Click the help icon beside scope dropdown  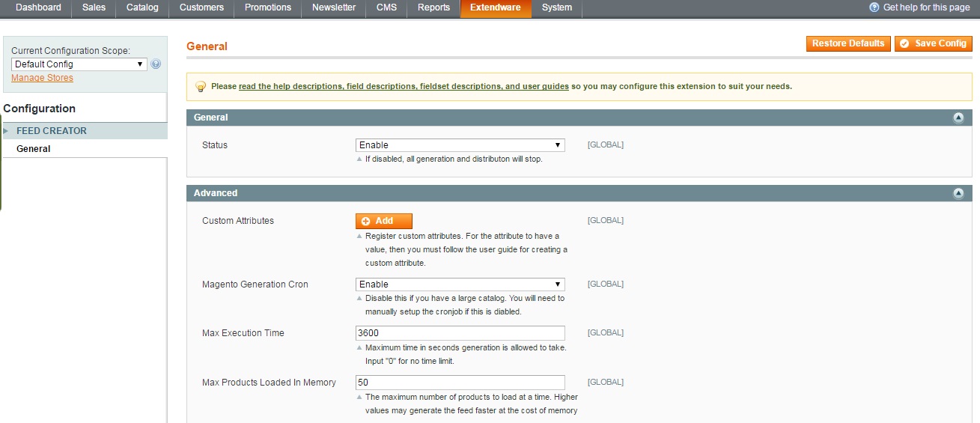tap(156, 64)
